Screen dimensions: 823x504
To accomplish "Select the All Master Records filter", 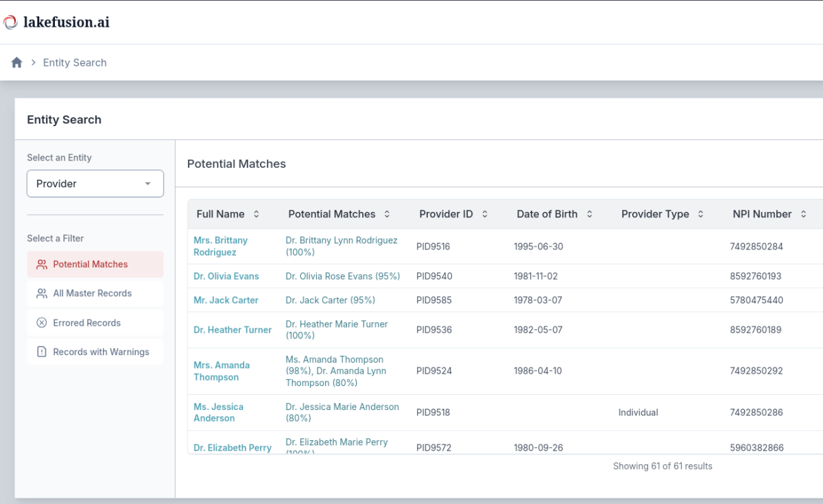I will 93,293.
